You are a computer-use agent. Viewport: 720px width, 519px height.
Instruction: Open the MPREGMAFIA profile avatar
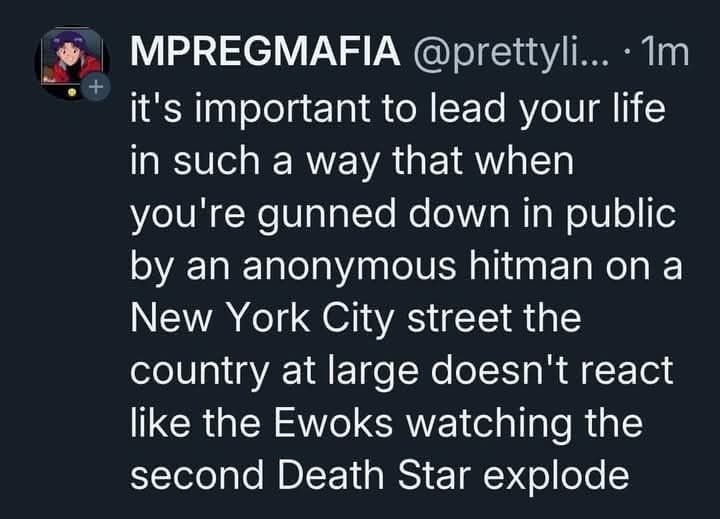coord(72,62)
